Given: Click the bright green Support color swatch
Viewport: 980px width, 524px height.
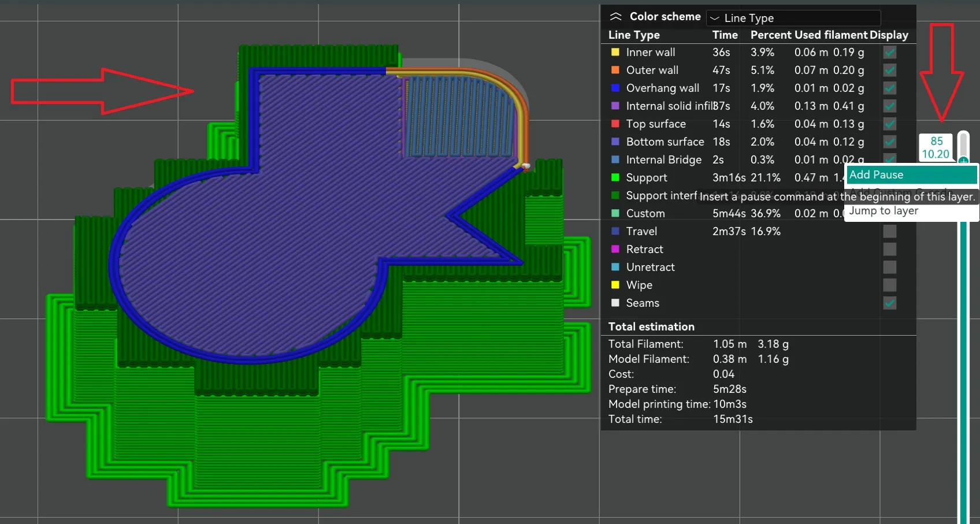Looking at the screenshot, I should 615,177.
